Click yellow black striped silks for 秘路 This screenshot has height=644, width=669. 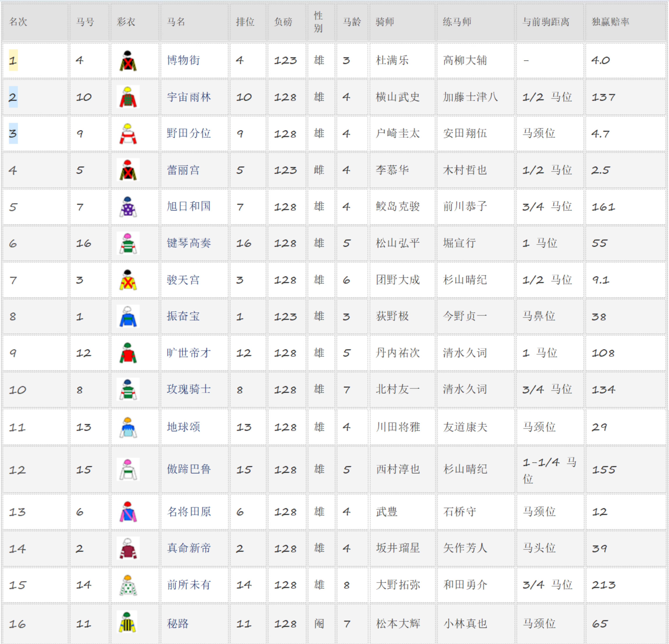tap(128, 622)
